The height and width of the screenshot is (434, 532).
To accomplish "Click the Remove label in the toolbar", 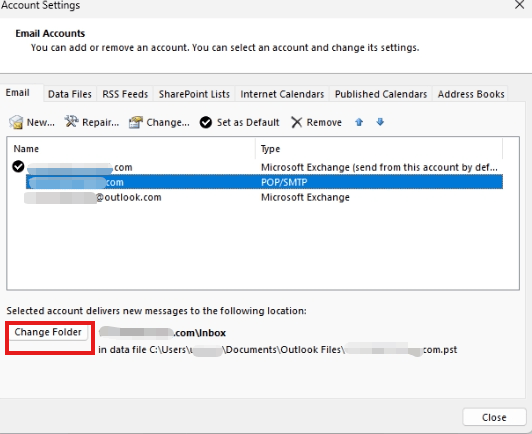I will click(324, 122).
